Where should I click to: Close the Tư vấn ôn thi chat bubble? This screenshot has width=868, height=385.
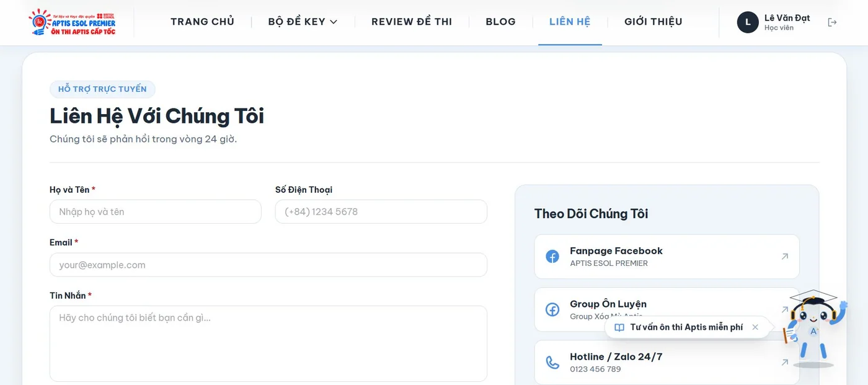pos(755,327)
